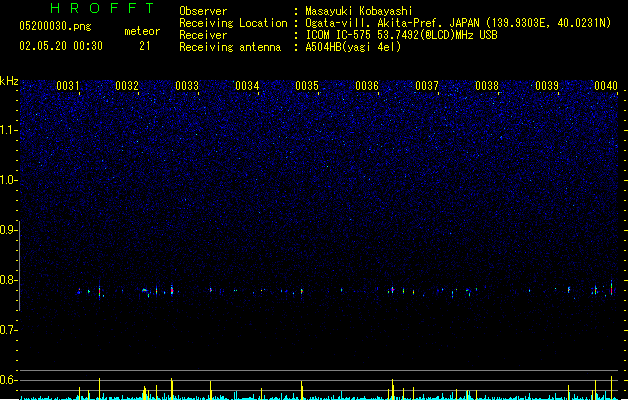Click the meteor count 21
Screen dimensions: 629x400
pos(145,46)
